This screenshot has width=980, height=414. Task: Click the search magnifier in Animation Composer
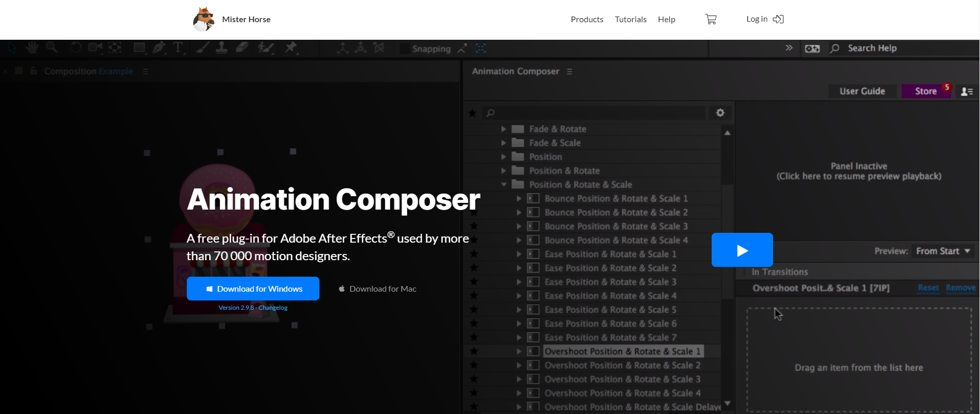click(x=491, y=113)
